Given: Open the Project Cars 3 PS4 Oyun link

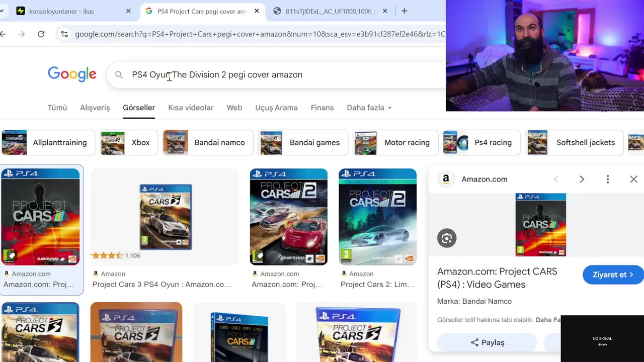Looking at the screenshot, I should tap(162, 285).
